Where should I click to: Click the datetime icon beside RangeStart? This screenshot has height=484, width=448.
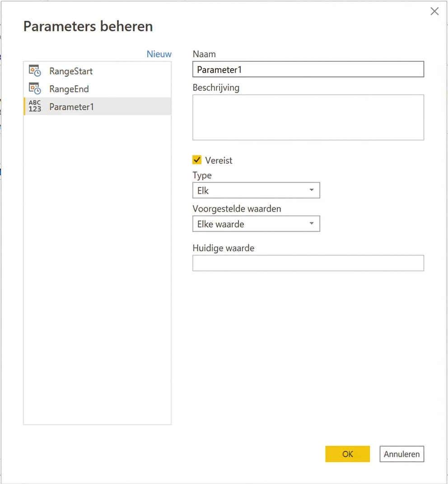pyautogui.click(x=34, y=70)
